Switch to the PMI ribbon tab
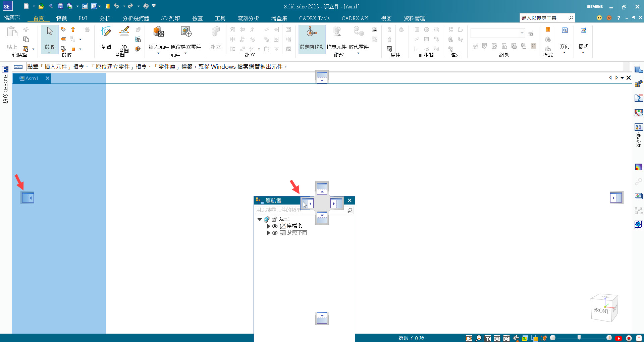 [x=83, y=18]
